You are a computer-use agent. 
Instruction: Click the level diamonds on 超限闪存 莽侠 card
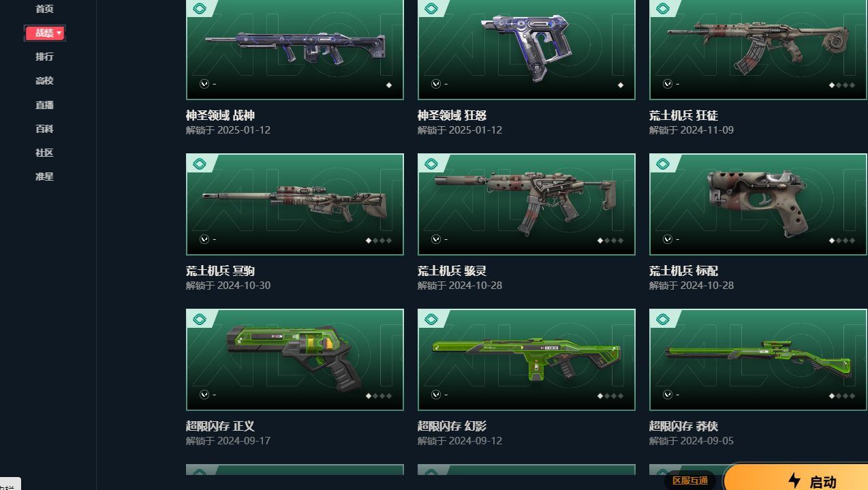pyautogui.click(x=842, y=396)
